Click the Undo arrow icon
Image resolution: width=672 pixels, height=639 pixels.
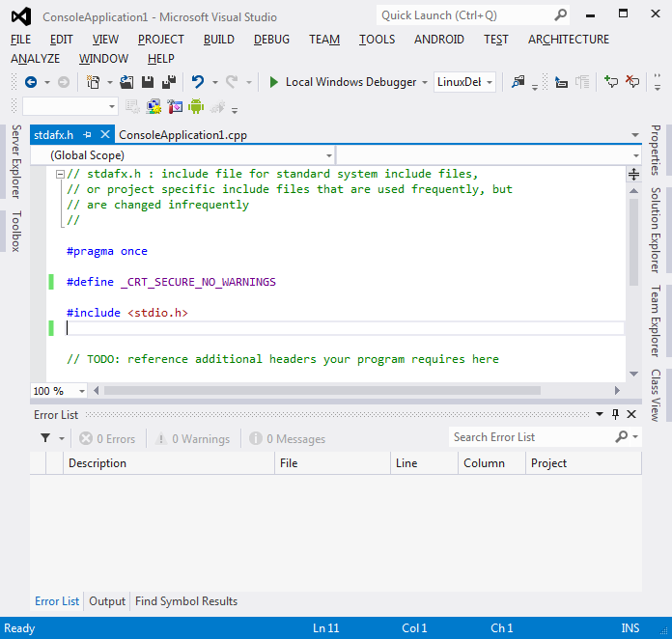click(198, 81)
